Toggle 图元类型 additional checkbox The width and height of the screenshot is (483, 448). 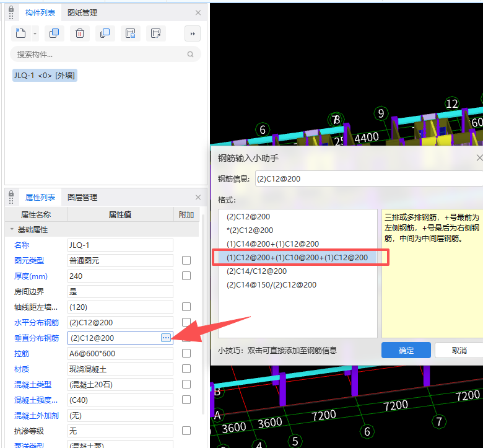[186, 260]
